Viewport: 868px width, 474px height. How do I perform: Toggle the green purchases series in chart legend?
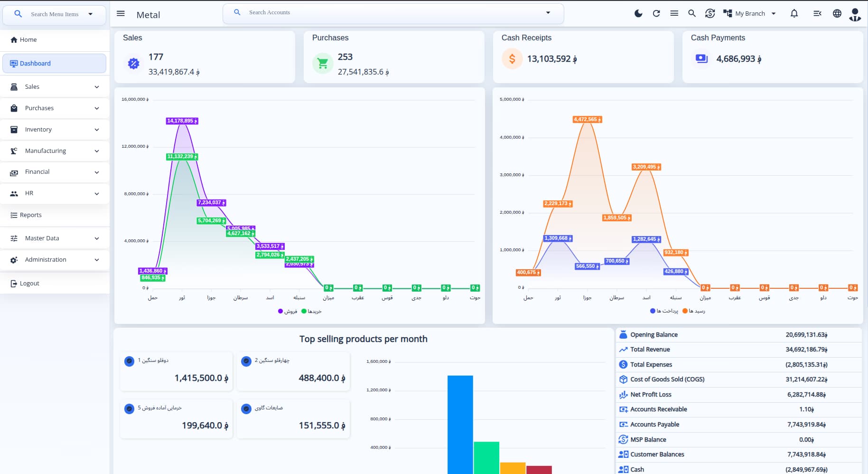pyautogui.click(x=311, y=311)
